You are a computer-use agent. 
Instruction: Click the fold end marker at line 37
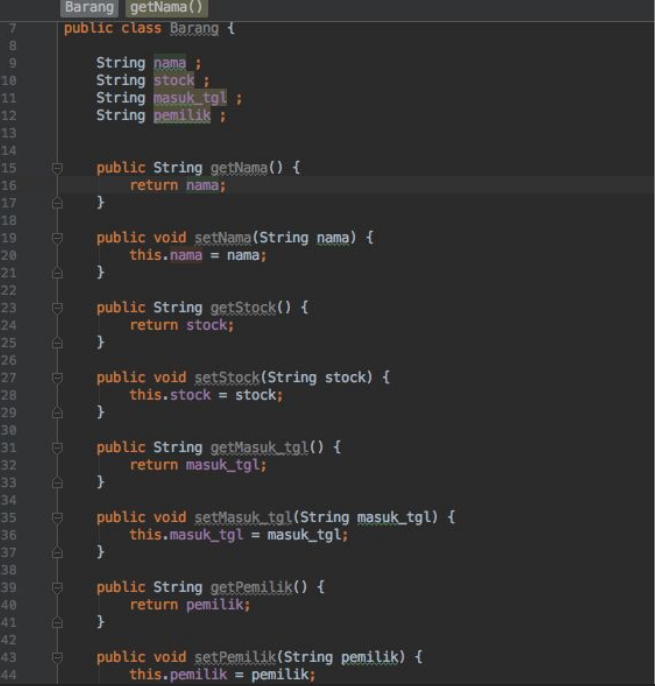57,553
